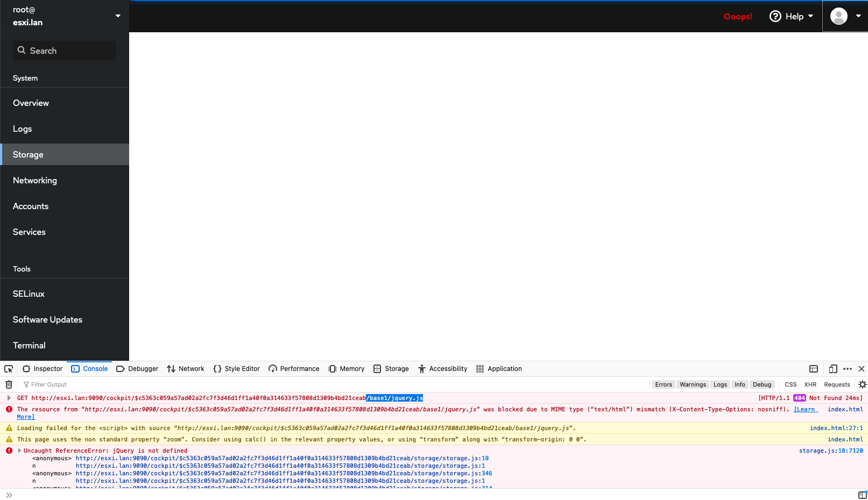Click the console command input line
This screenshot has height=500, width=868.
coord(434,495)
